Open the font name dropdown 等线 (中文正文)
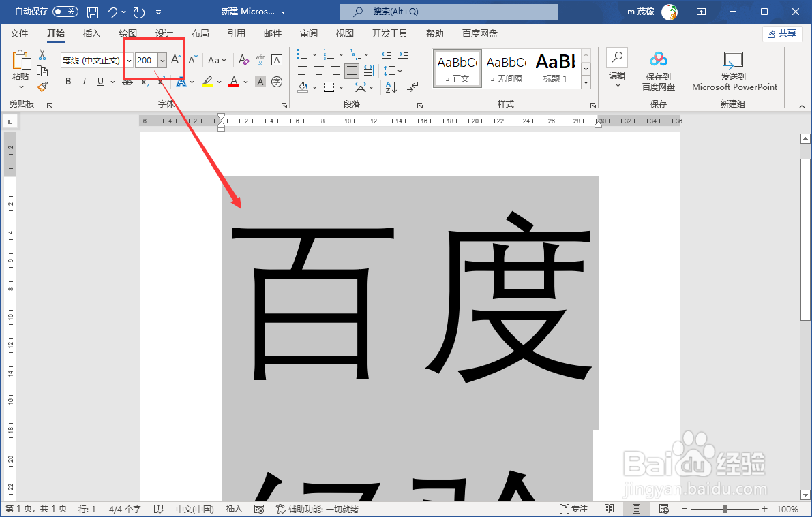 (x=129, y=61)
